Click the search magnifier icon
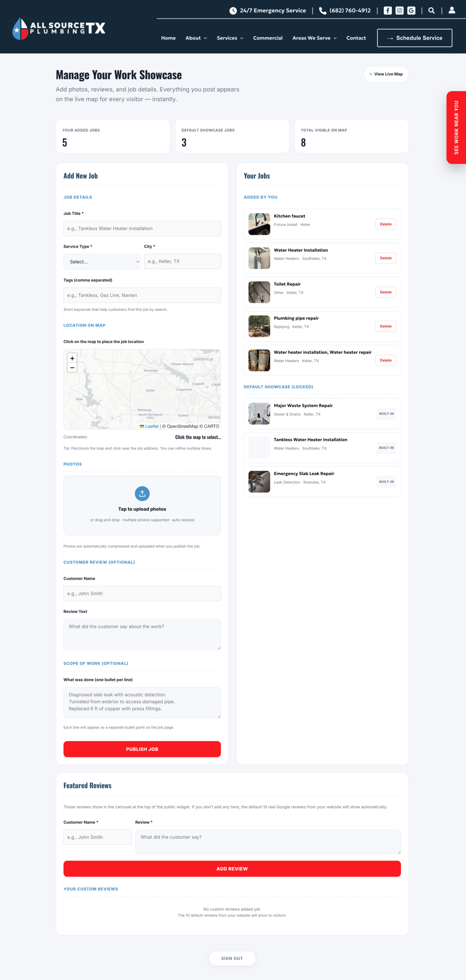The image size is (466, 980). pos(432,10)
